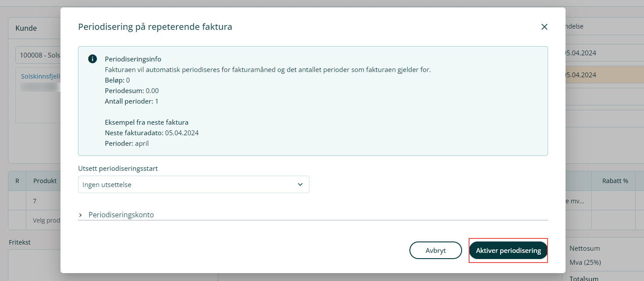The height and width of the screenshot is (281, 644).
Task: Select the 'Periodiseringsinfo' heading text
Action: [x=133, y=59]
